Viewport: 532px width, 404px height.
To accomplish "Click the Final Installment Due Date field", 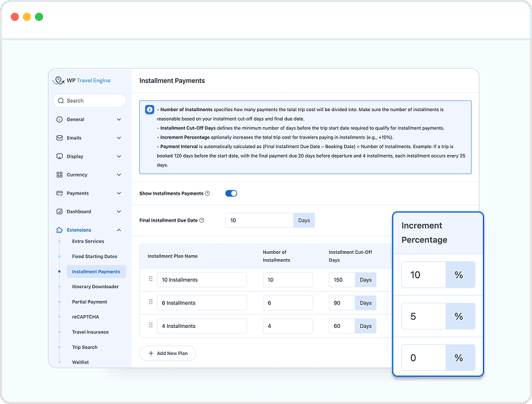I will (x=259, y=220).
